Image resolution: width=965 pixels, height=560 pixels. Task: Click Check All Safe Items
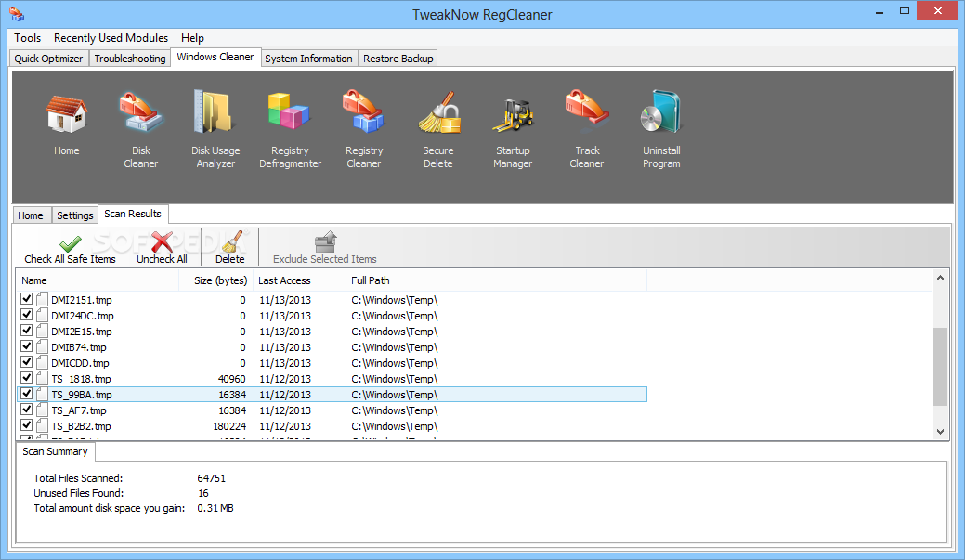tap(71, 249)
